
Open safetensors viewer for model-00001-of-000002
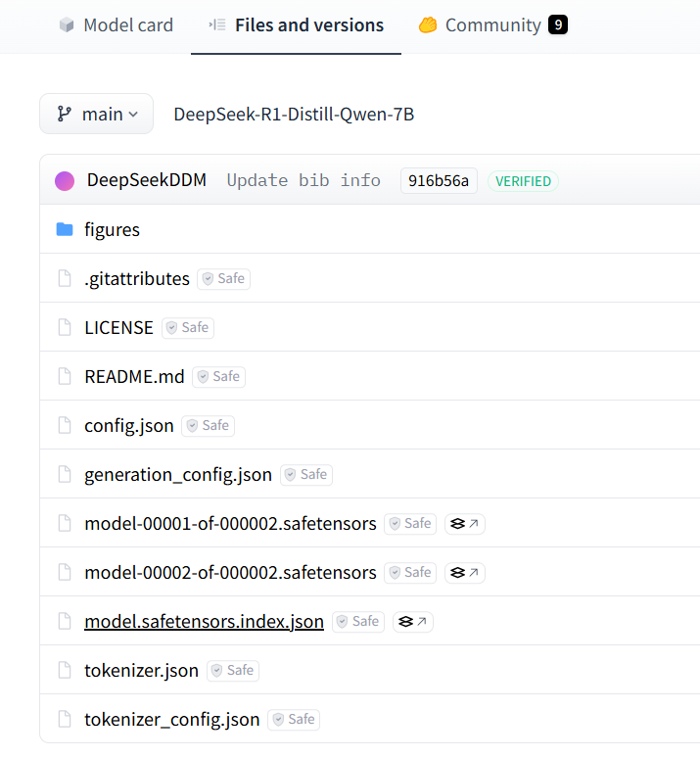[465, 524]
